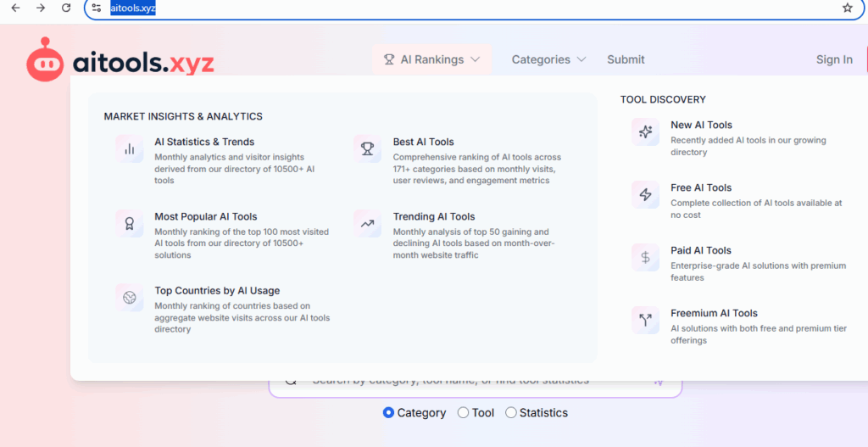This screenshot has width=868, height=447.
Task: Bookmark this page with the star icon
Action: click(848, 8)
